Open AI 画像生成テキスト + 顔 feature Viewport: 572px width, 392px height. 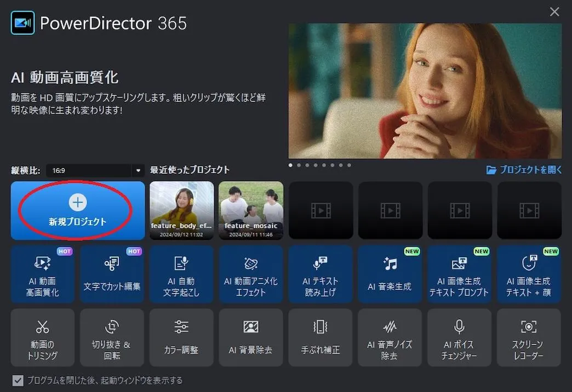pyautogui.click(x=529, y=274)
